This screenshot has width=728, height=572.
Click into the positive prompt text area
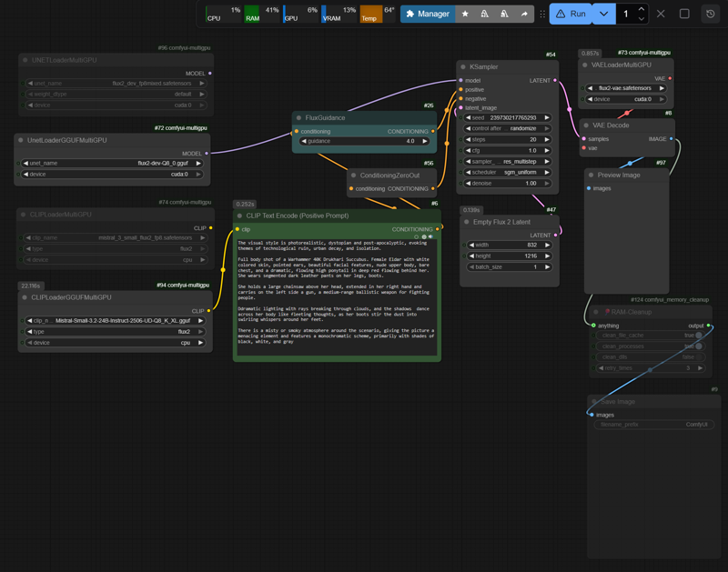pos(336,291)
